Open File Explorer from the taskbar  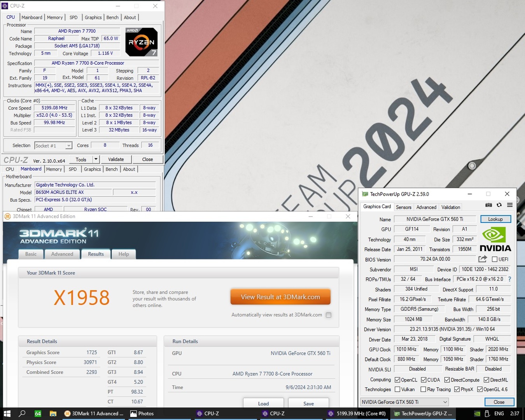coord(53,413)
